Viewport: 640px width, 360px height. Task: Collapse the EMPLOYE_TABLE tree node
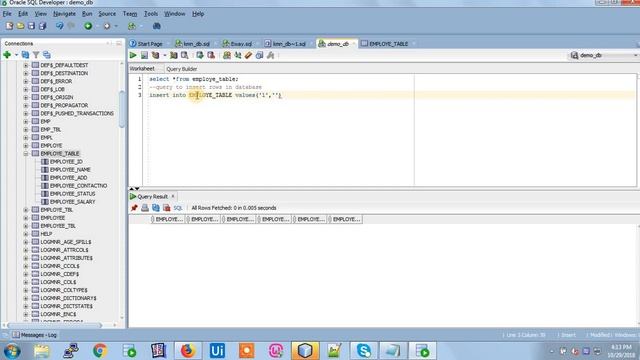tap(26, 153)
